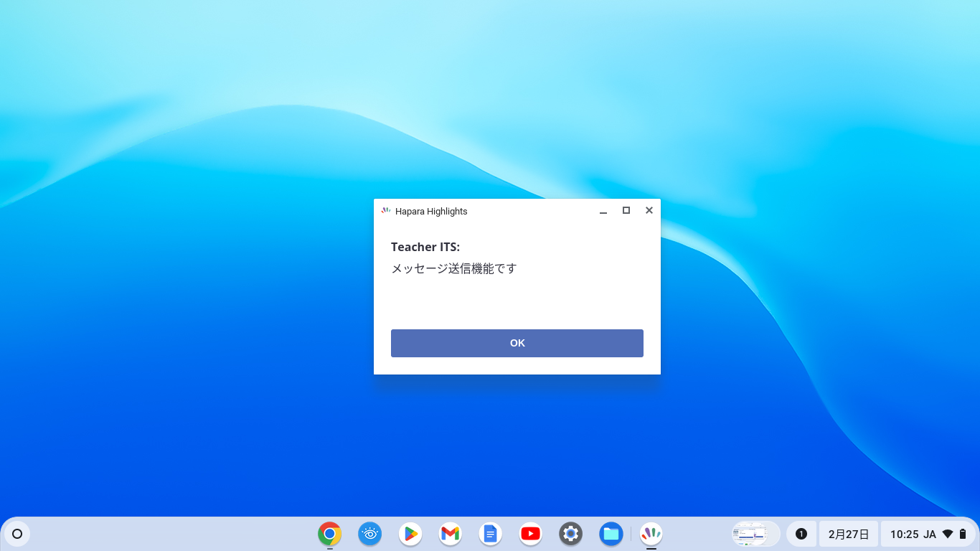Click the Wi-Fi status icon
980x551 pixels.
click(948, 534)
